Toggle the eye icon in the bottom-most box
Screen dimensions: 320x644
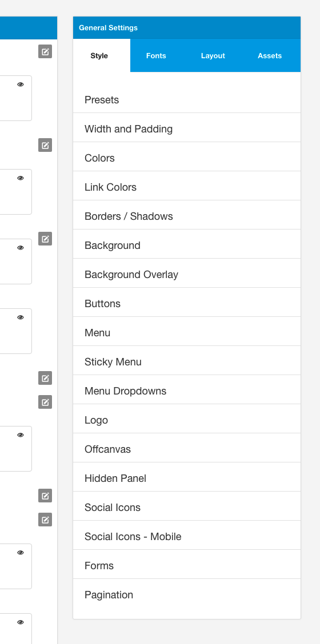pos(21,622)
